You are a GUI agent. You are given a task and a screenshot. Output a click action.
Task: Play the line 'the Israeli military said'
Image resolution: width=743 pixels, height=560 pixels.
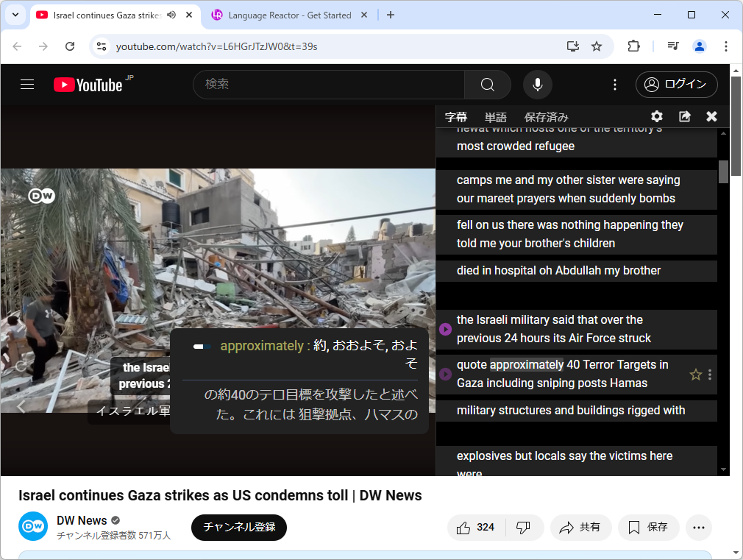coord(445,329)
